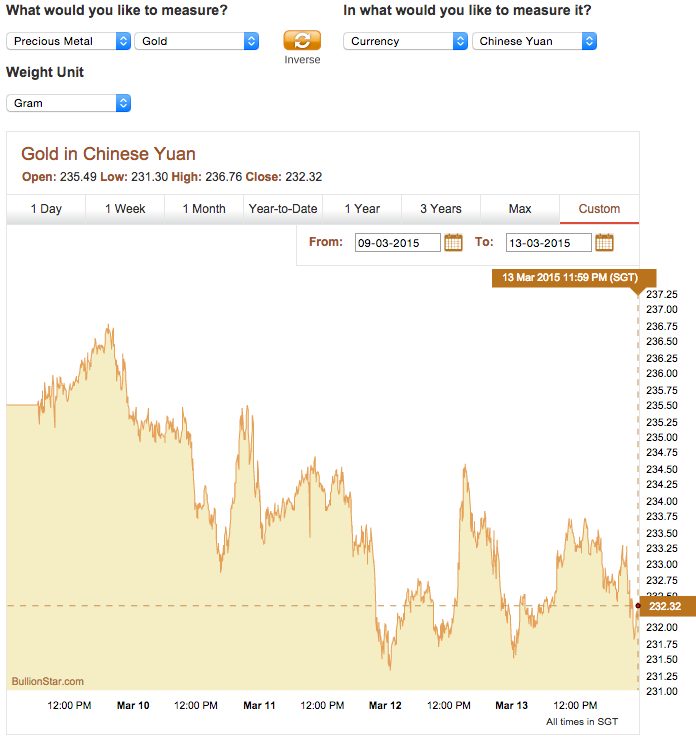The image size is (696, 741).
Task: Click the BullionStar.com watermark link
Action: (47, 681)
